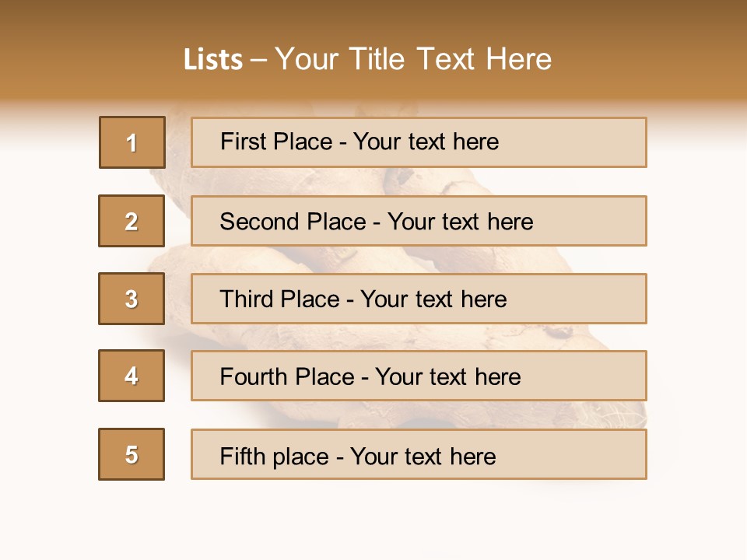Click the number 4 box
This screenshot has height=560, width=747.
pos(132,376)
